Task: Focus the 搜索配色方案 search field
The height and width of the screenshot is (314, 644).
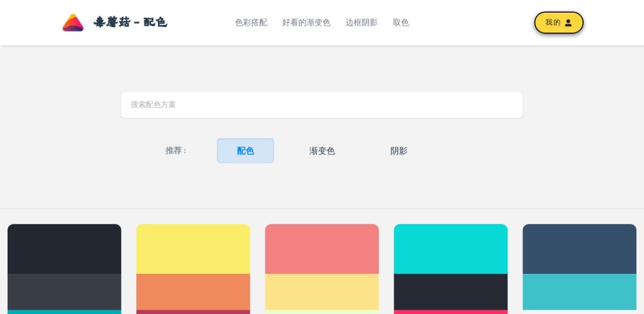Action: pyautogui.click(x=321, y=104)
